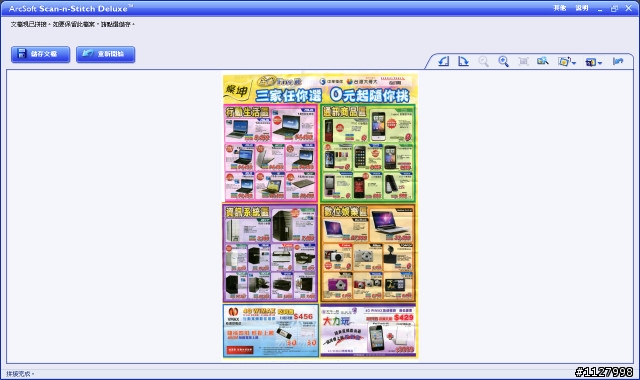The width and height of the screenshot is (640, 380).
Task: Click the instruction text under the title bar
Action: click(72, 24)
